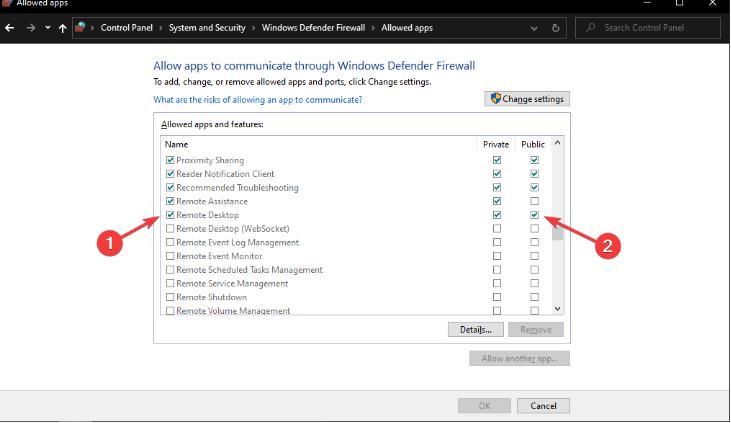Toggle Proximity Sharing name checkbox
The image size is (731, 423).
170,160
